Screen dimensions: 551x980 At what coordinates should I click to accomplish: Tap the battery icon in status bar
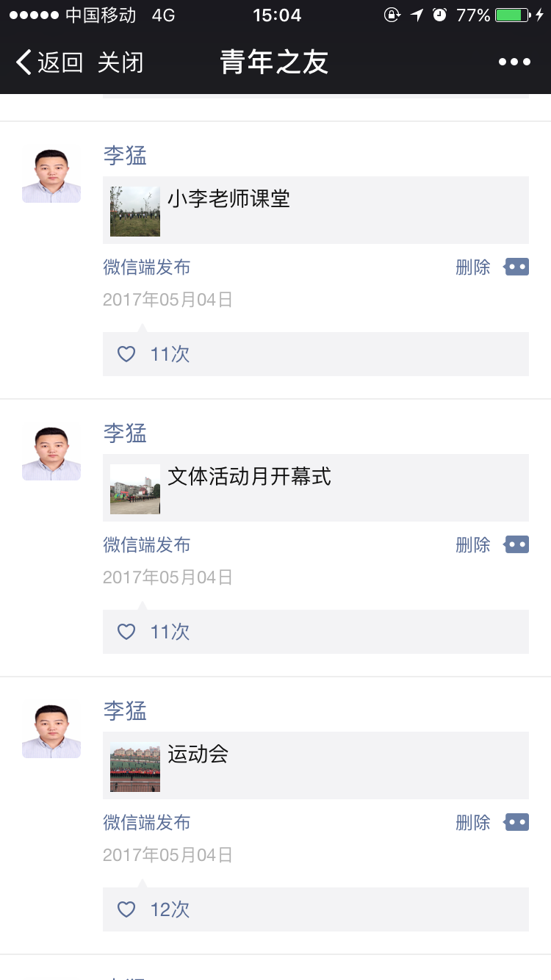pos(513,15)
